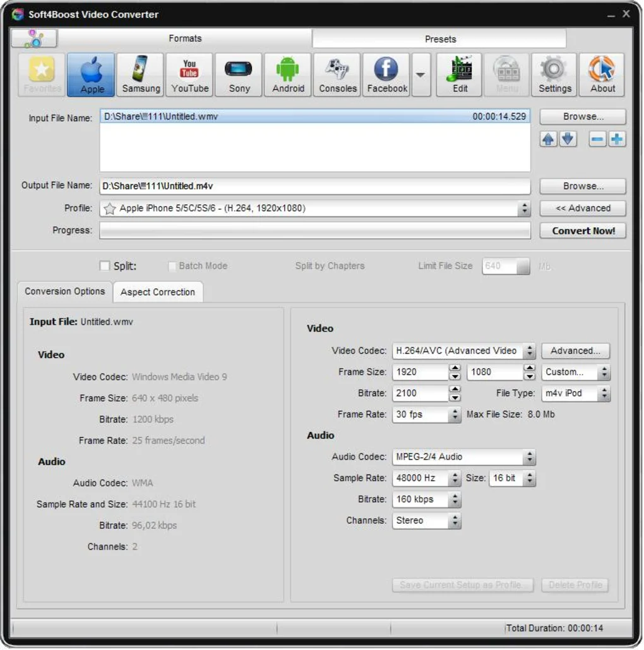
Task: Enable Batch Mode
Action: 172,266
